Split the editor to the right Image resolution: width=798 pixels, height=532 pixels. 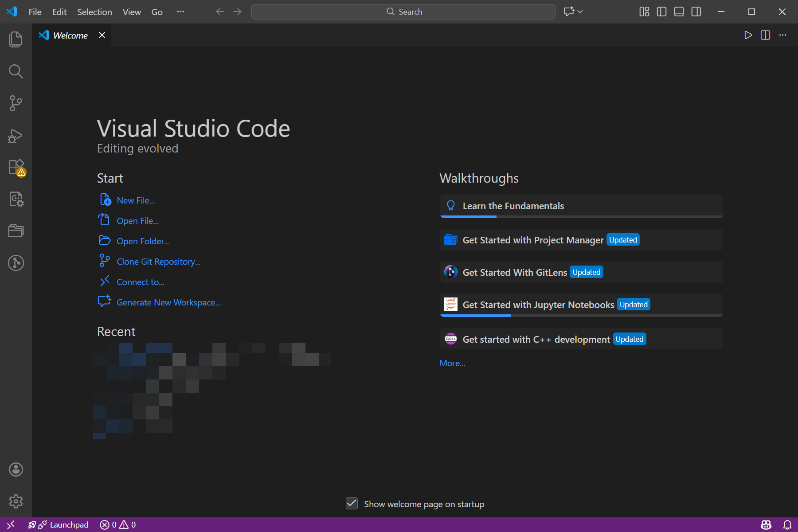766,35
